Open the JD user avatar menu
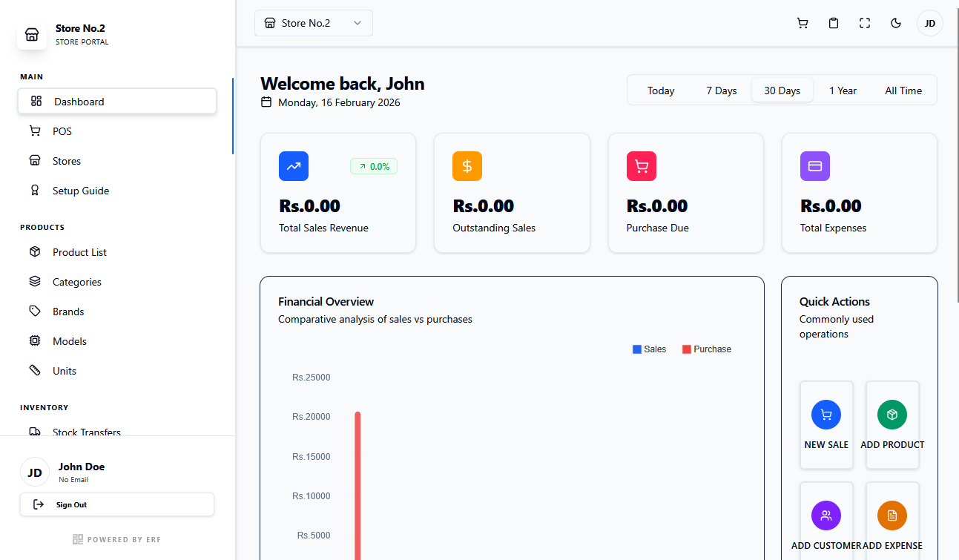The width and height of the screenshot is (959, 560). point(930,23)
